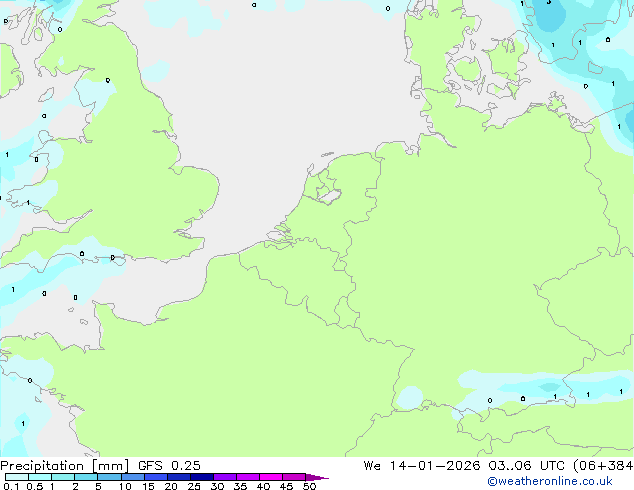Screen dimensions: 634x490
Task: Pick the 15–20 mm legend color swatch
Action: click(x=156, y=477)
